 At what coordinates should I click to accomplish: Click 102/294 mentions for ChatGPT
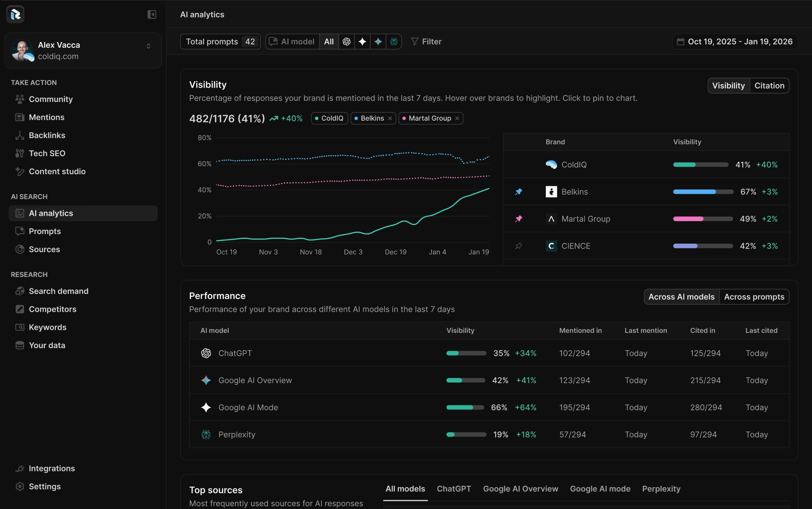point(574,353)
